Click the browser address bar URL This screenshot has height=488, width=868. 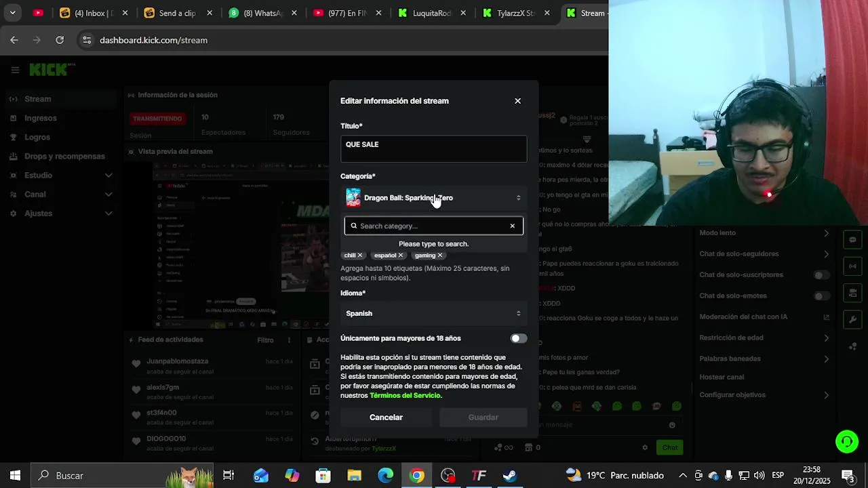click(153, 40)
